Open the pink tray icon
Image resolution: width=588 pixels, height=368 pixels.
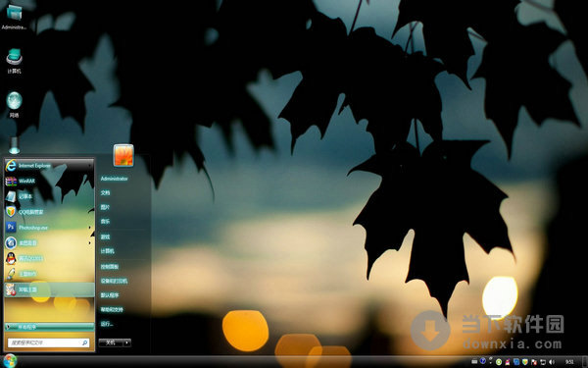click(x=508, y=362)
